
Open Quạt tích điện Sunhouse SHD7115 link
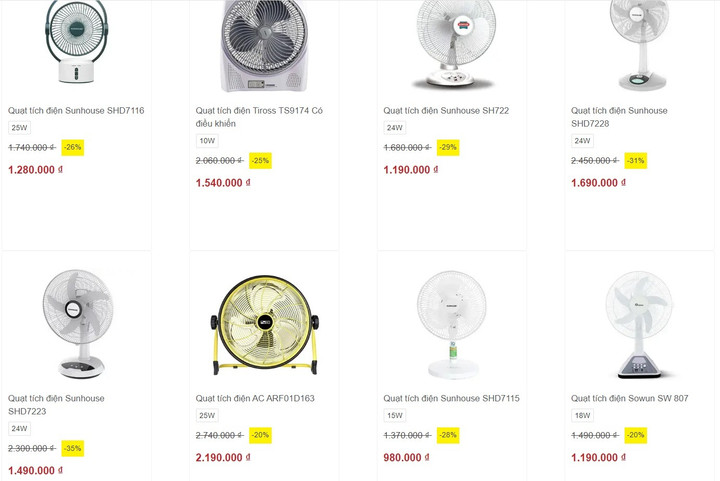pyautogui.click(x=451, y=399)
